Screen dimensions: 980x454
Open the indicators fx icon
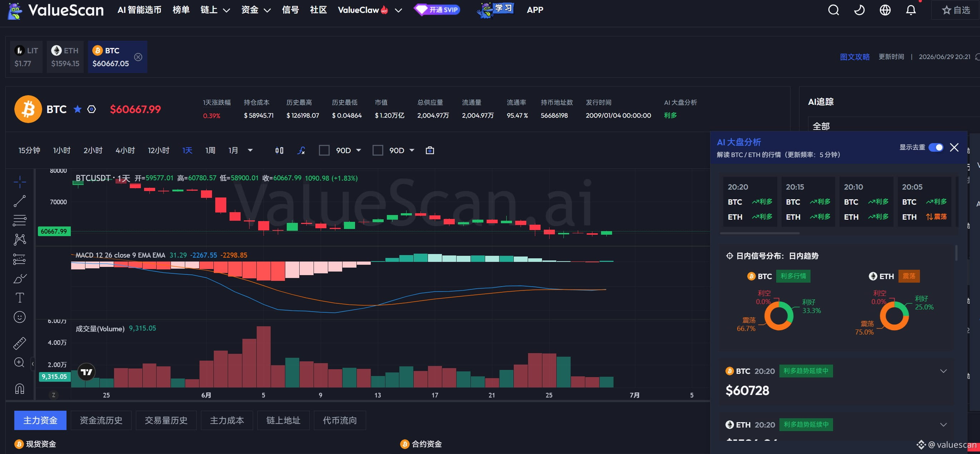point(301,150)
